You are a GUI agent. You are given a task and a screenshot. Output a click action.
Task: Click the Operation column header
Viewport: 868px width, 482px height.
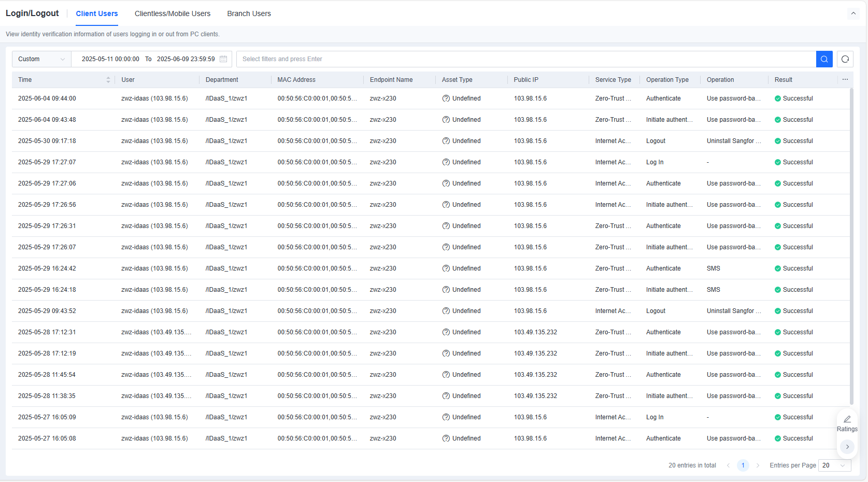coord(720,80)
